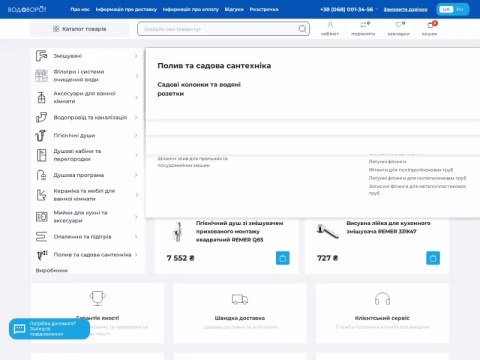Expand the Змішувачі submenu arrow
This screenshot has width=480, height=360.
click(136, 56)
